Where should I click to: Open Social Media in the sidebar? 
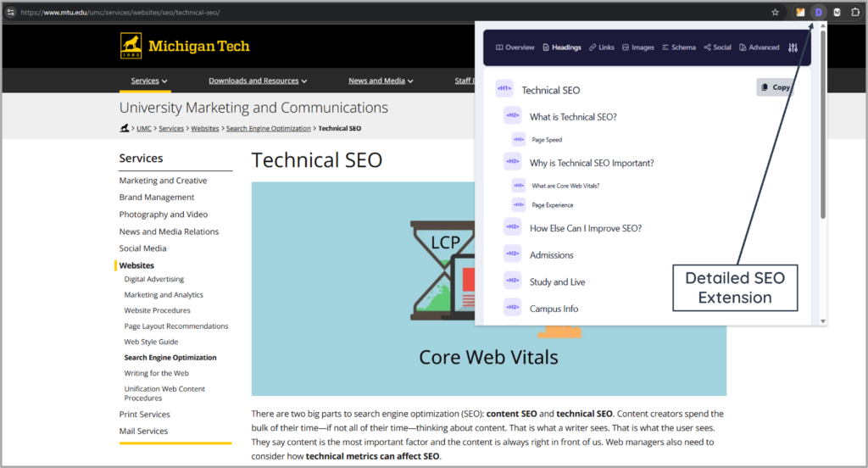(142, 248)
